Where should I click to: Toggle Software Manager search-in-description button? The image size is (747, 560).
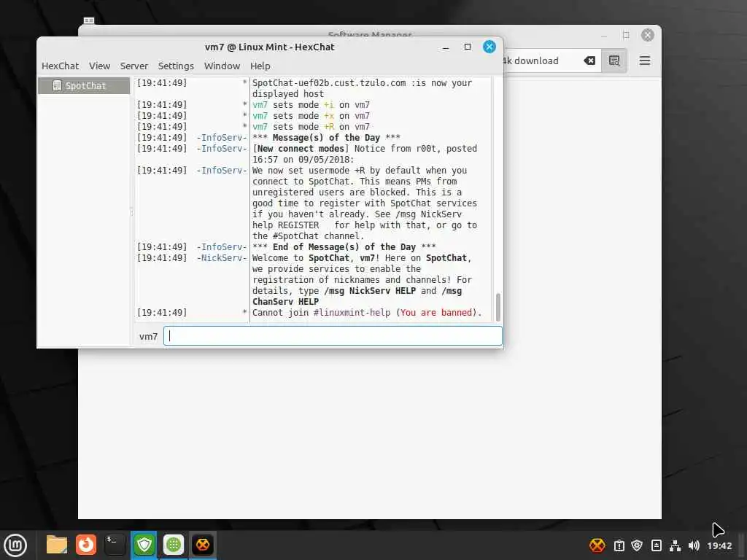[x=614, y=61]
